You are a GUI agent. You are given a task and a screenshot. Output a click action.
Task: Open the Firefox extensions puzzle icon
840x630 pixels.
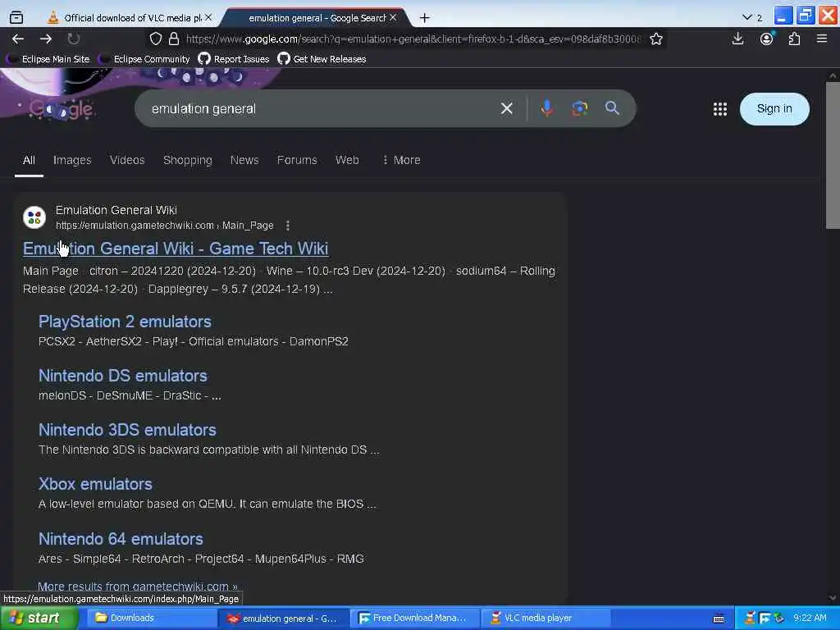[x=794, y=39]
